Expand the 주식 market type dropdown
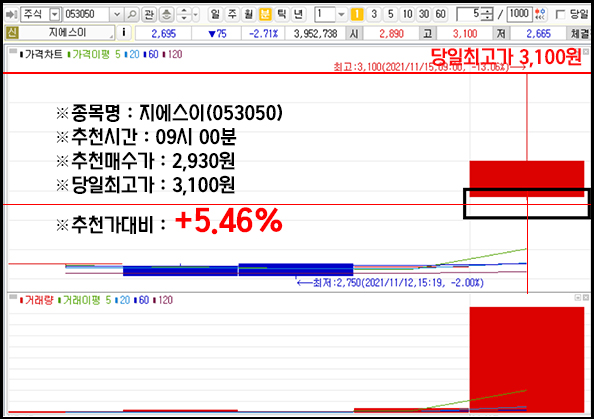Image resolution: width=594 pixels, height=419 pixels. click(x=55, y=15)
